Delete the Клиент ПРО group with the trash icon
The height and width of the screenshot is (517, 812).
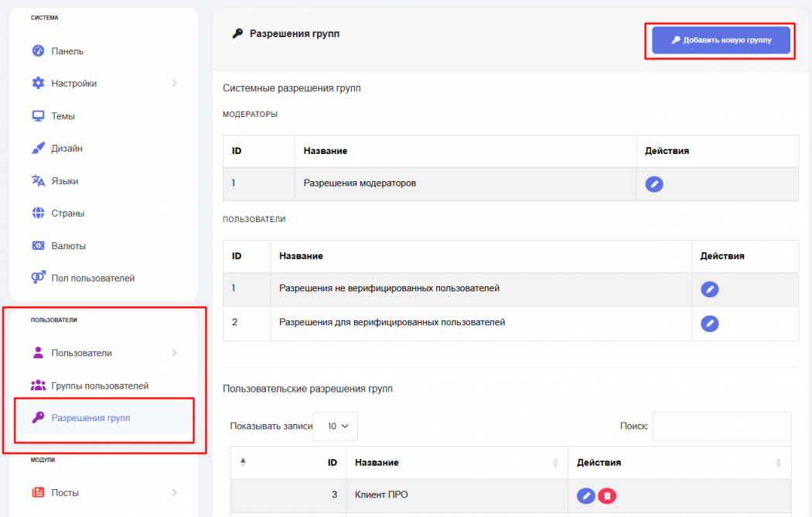pos(607,495)
